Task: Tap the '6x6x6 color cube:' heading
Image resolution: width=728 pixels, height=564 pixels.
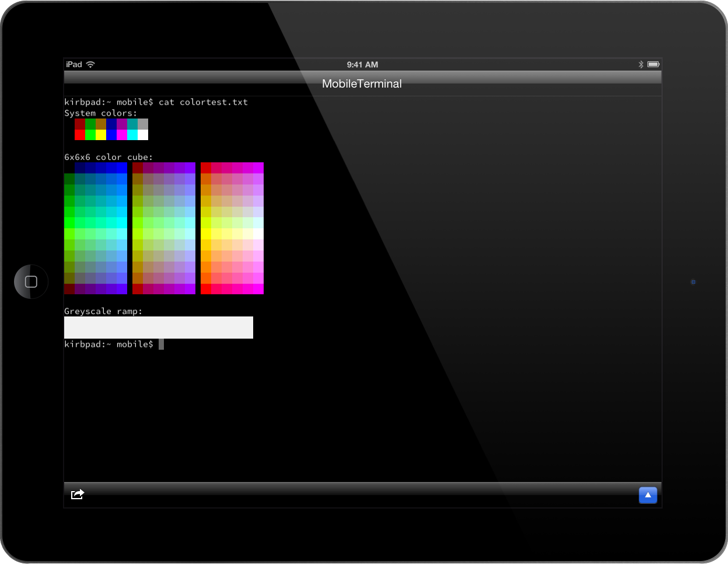Action: click(108, 157)
